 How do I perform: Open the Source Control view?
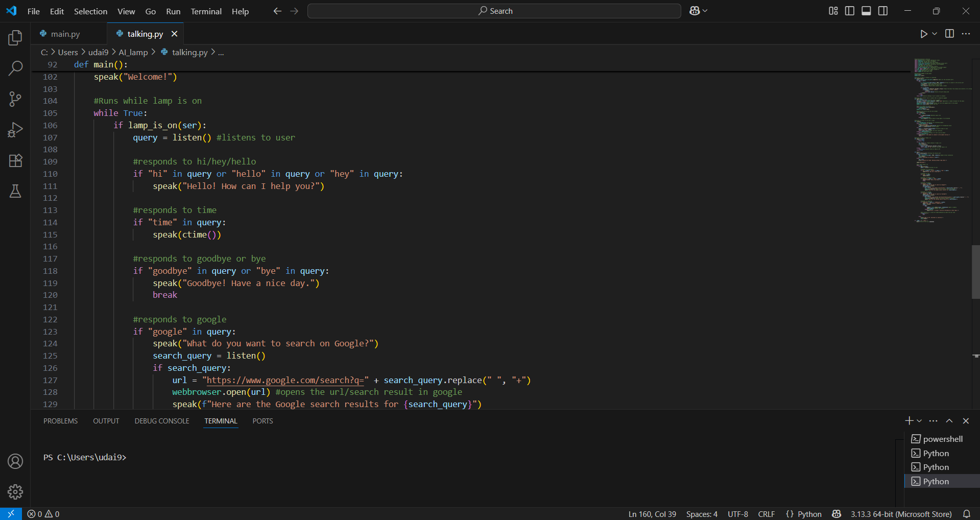tap(15, 99)
